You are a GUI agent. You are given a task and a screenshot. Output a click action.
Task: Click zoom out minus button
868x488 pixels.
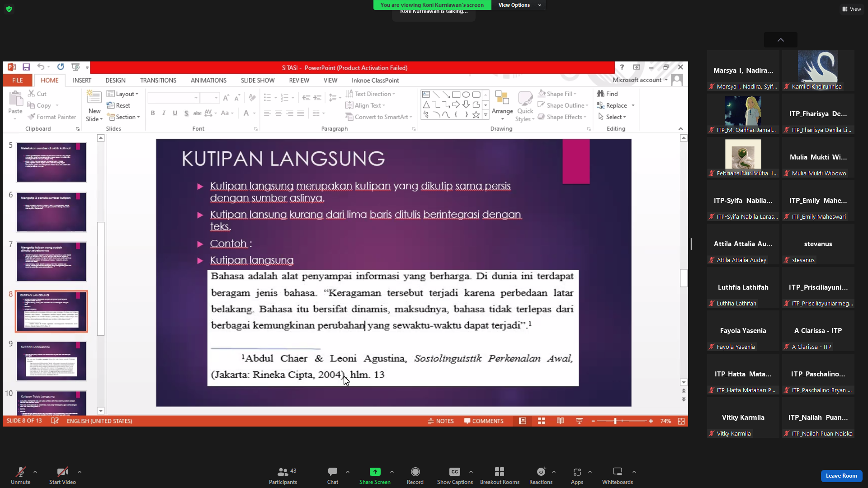pos(593,421)
